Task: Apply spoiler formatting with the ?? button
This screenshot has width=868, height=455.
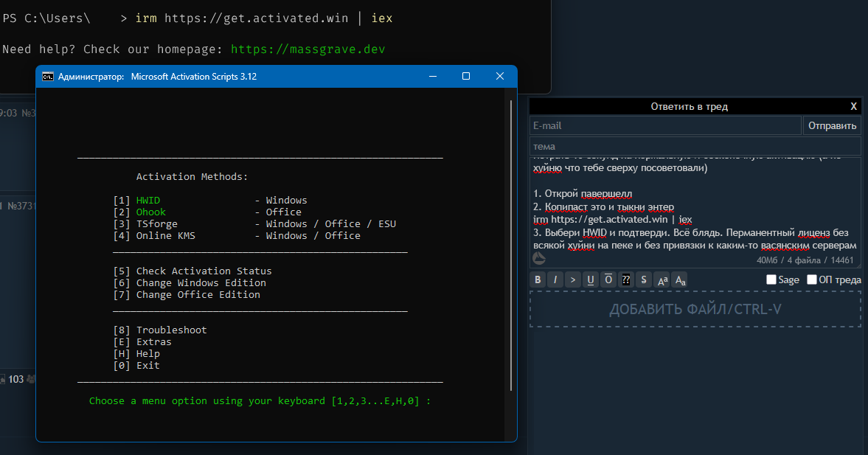Action: tap(626, 279)
